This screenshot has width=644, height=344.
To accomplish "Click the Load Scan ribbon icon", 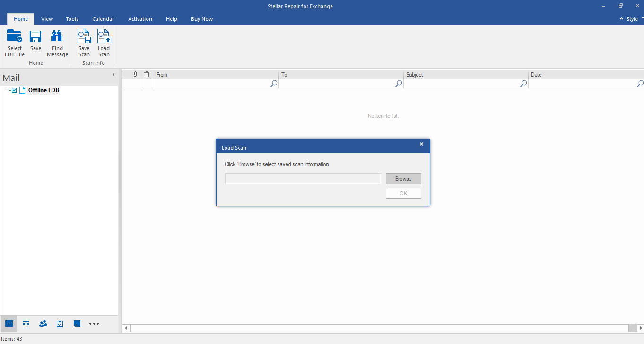I will click(x=104, y=36).
